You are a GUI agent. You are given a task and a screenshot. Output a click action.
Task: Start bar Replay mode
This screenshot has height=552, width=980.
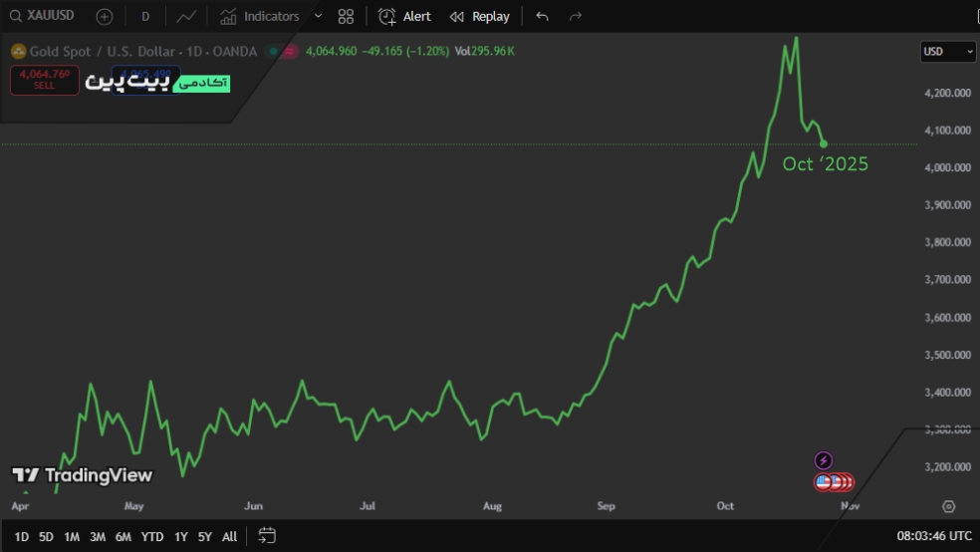(x=479, y=17)
